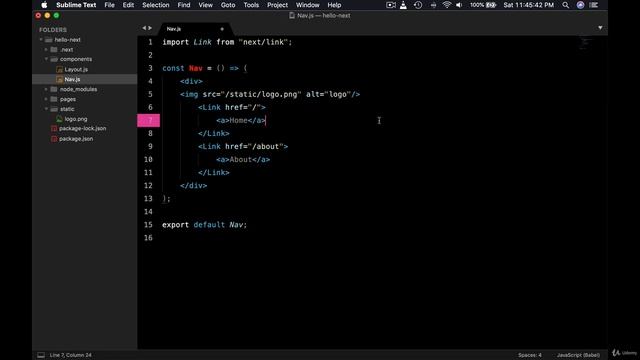The image size is (640, 360).
Task: Collapse the hello-next root folder
Action: pos(41,40)
